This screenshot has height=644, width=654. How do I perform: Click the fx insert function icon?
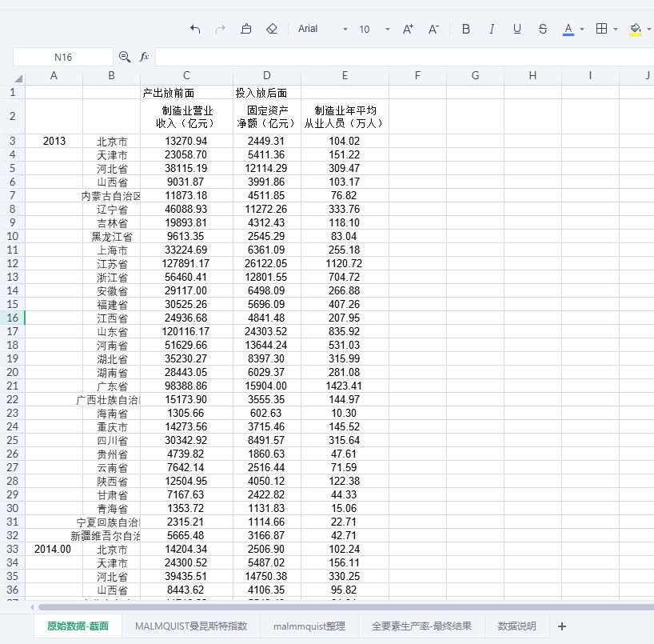coord(145,57)
